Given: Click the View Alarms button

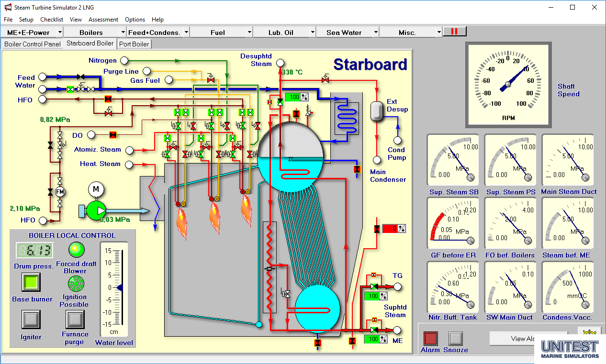Looking at the screenshot, I should click(527, 338).
